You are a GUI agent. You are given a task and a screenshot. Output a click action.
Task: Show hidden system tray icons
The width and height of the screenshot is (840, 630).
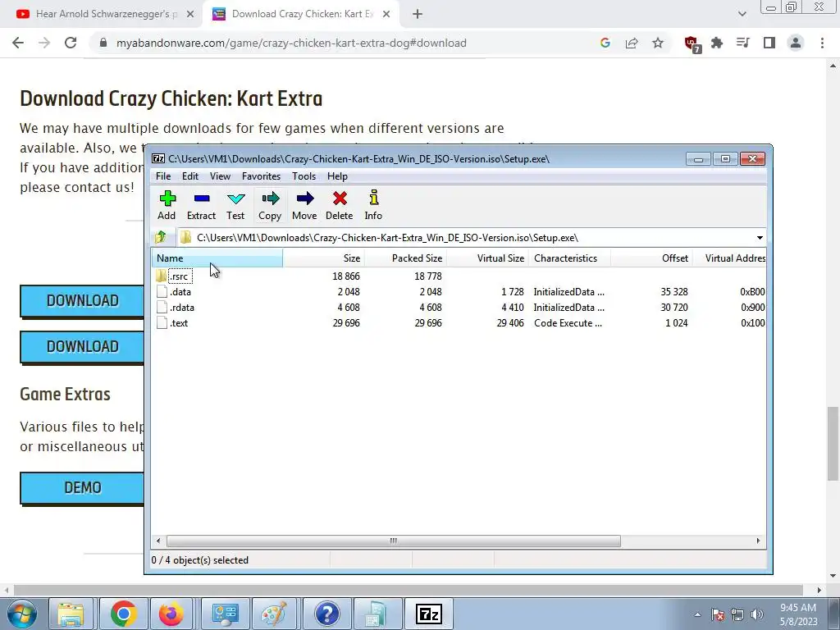click(x=697, y=614)
